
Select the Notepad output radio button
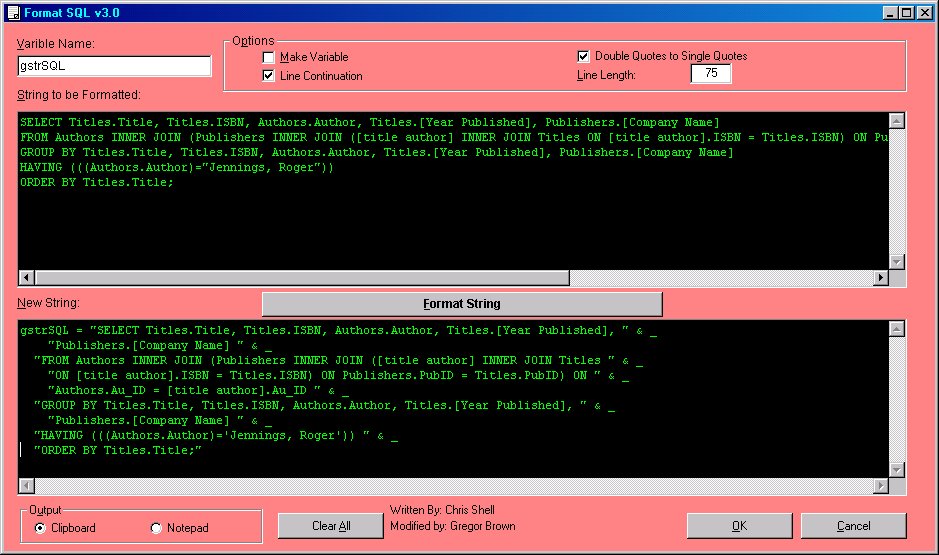tap(155, 528)
